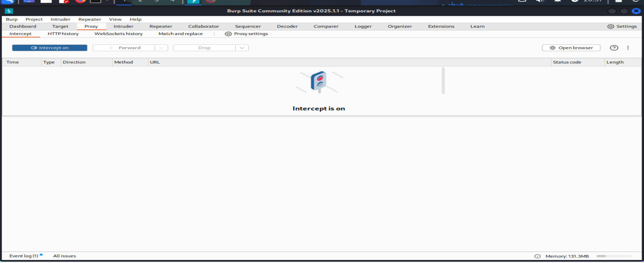Switch to the HTTP history tab

(63, 34)
